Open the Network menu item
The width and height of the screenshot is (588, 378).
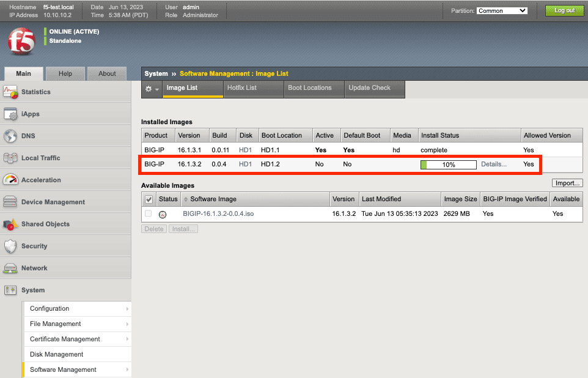[65, 268]
